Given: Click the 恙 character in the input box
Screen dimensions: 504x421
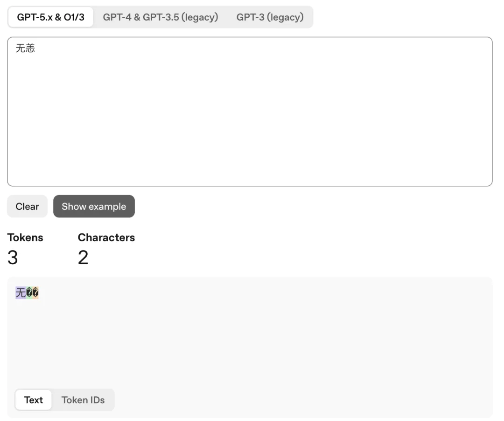Looking at the screenshot, I should pyautogui.click(x=30, y=48).
